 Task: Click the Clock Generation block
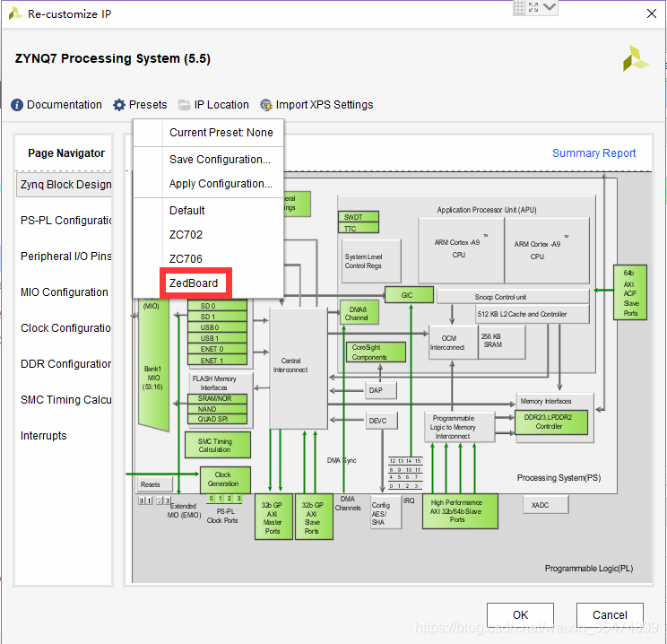coord(225,479)
